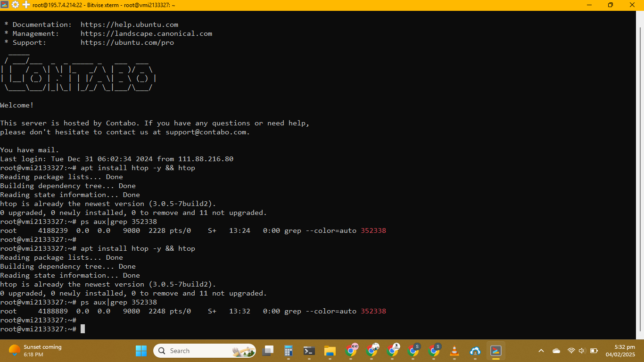Image resolution: width=644 pixels, height=362 pixels.
Task: Open VLC media player from the taskbar
Action: pyautogui.click(x=454, y=351)
